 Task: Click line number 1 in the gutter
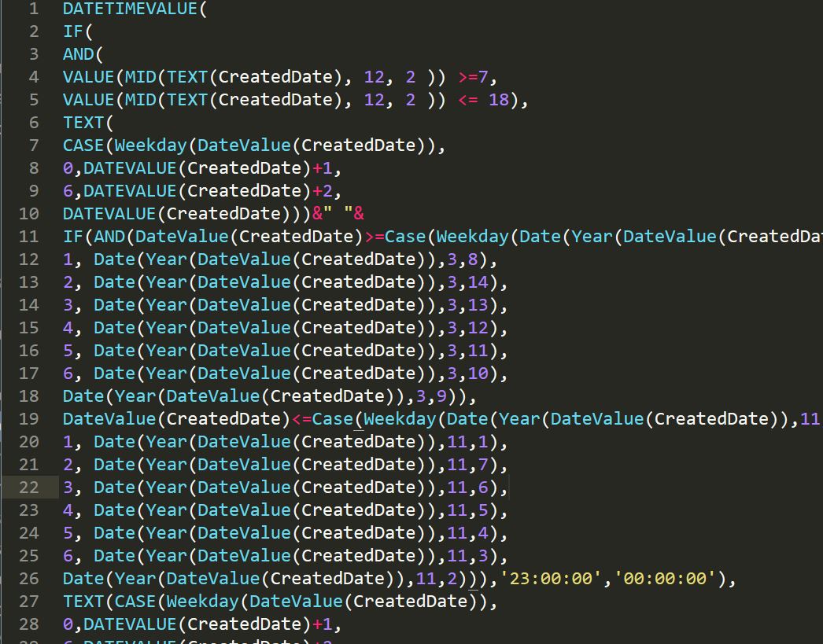pyautogui.click(x=34, y=9)
